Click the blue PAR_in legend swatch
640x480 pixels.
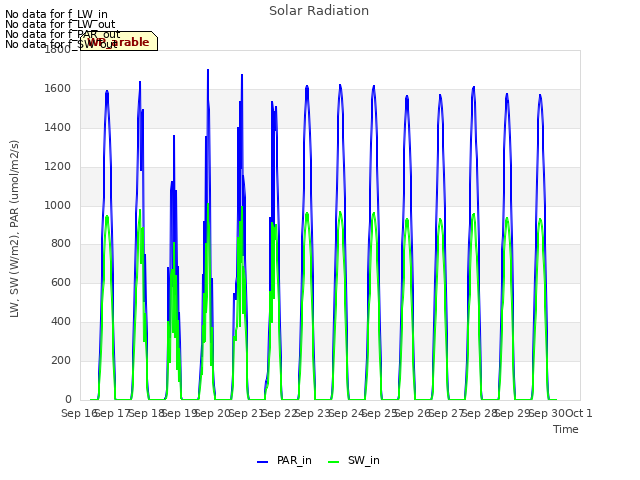click(262, 462)
